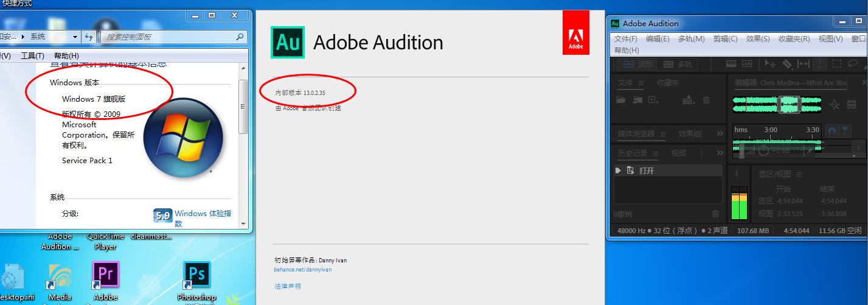Toggle spectral pitch display icon in Audition toolbar

[747, 64]
